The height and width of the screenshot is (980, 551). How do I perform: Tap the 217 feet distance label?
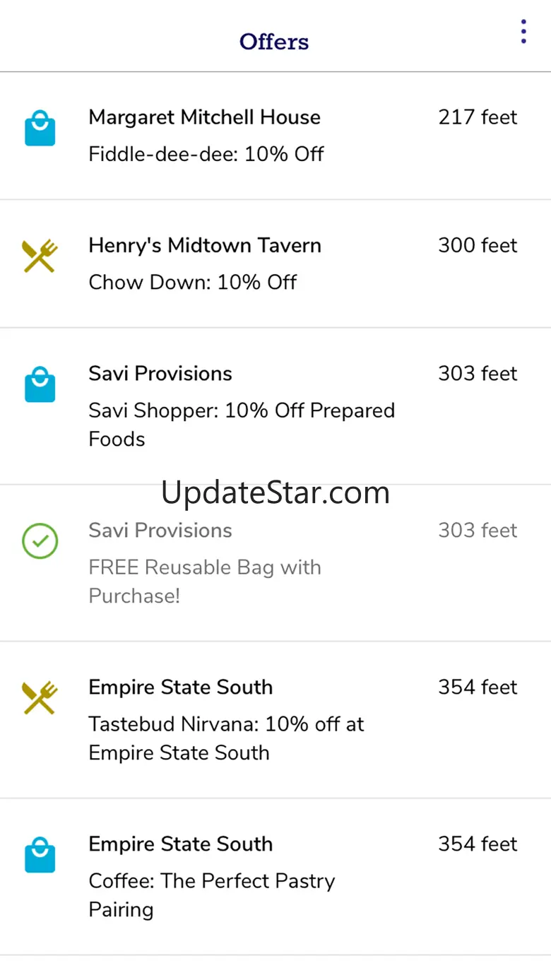[x=478, y=117]
